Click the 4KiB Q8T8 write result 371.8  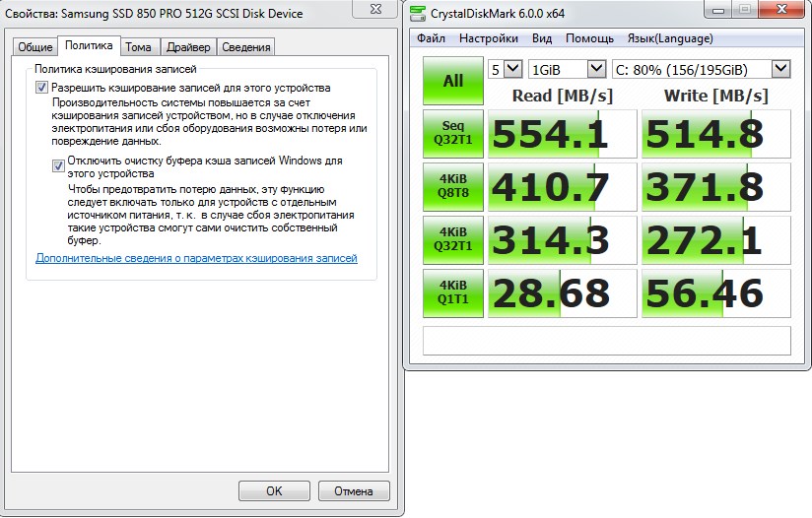[x=716, y=187]
